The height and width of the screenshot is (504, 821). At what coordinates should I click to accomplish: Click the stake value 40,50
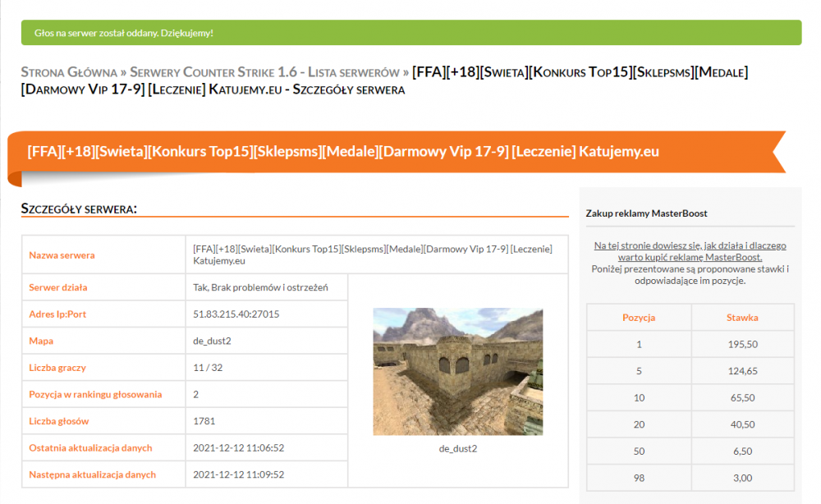pyautogui.click(x=742, y=424)
